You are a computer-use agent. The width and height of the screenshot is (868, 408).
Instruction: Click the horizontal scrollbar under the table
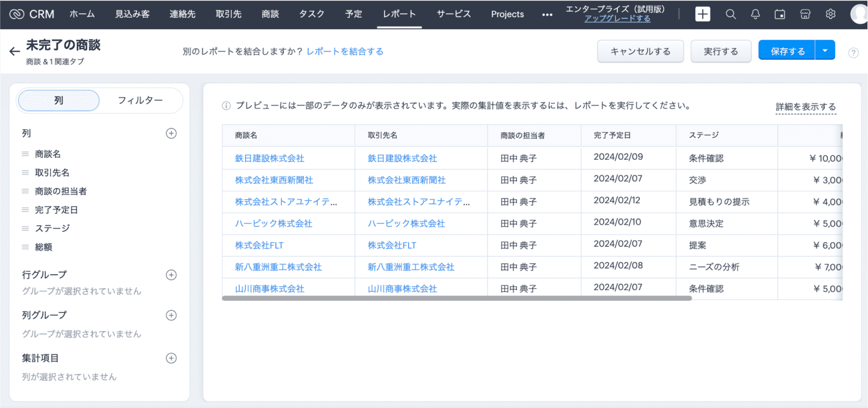coord(456,298)
